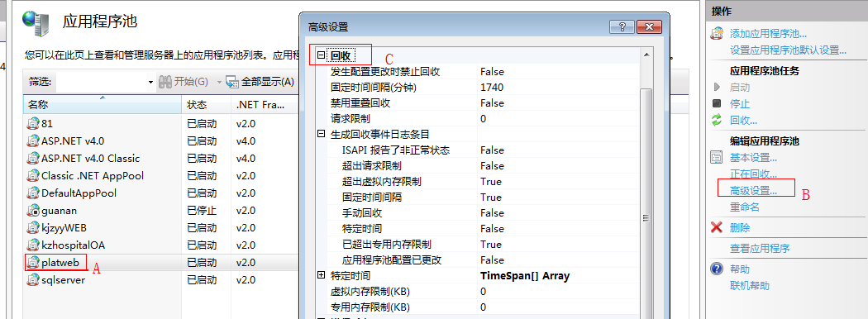868x319 pixels.
Task: Collapse the 生成回收事件日志条目 group
Action: coord(321,134)
